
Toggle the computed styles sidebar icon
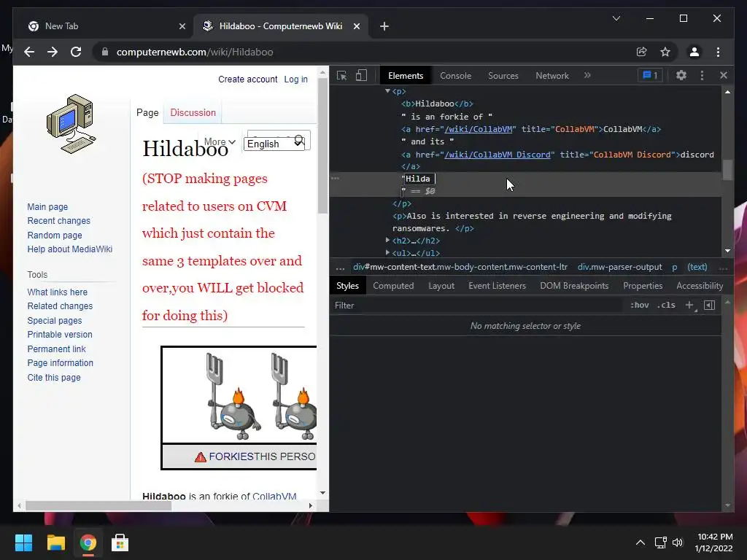pyautogui.click(x=709, y=305)
